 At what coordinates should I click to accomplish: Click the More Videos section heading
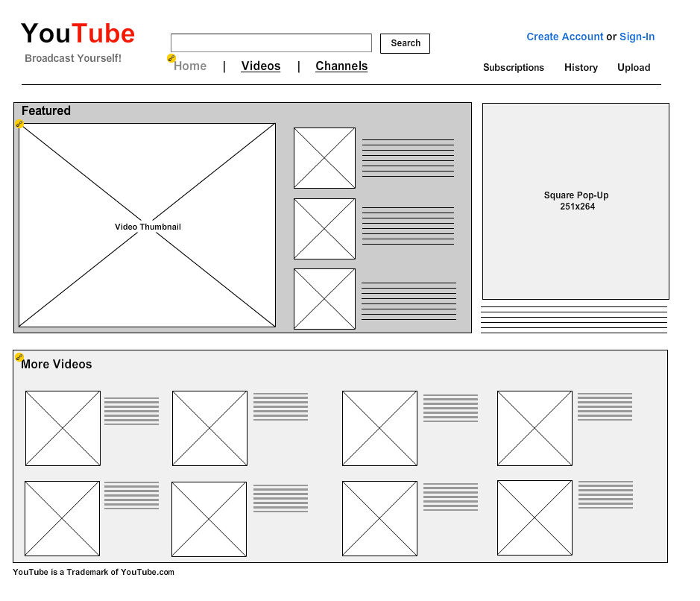click(57, 364)
